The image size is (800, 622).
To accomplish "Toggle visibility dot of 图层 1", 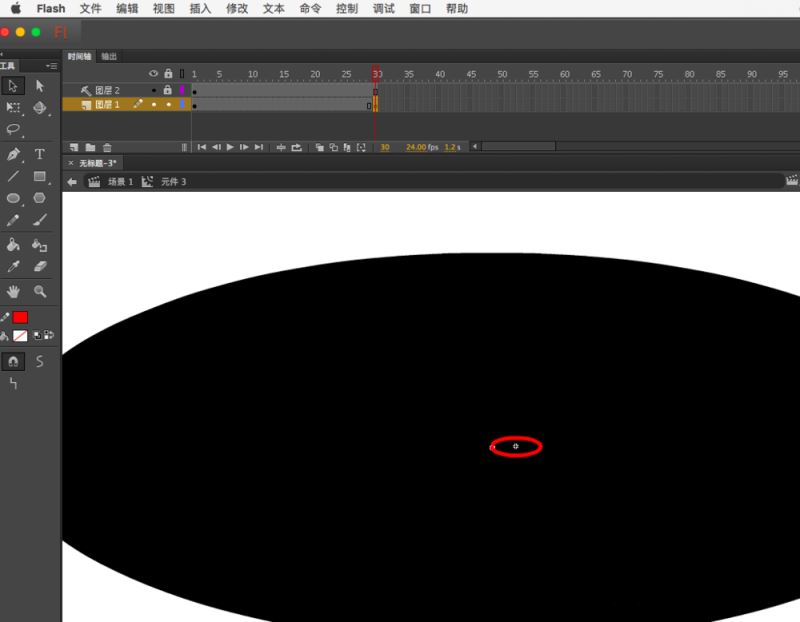I will (154, 105).
